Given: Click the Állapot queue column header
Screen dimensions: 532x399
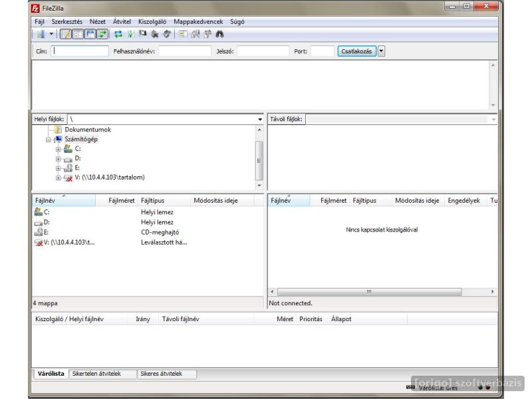Looking at the screenshot, I should pos(368,319).
